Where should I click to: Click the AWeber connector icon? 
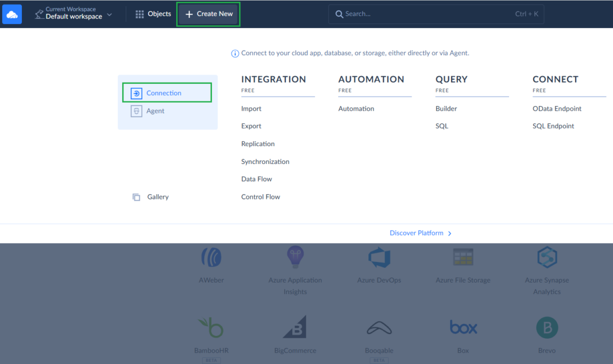(x=211, y=257)
